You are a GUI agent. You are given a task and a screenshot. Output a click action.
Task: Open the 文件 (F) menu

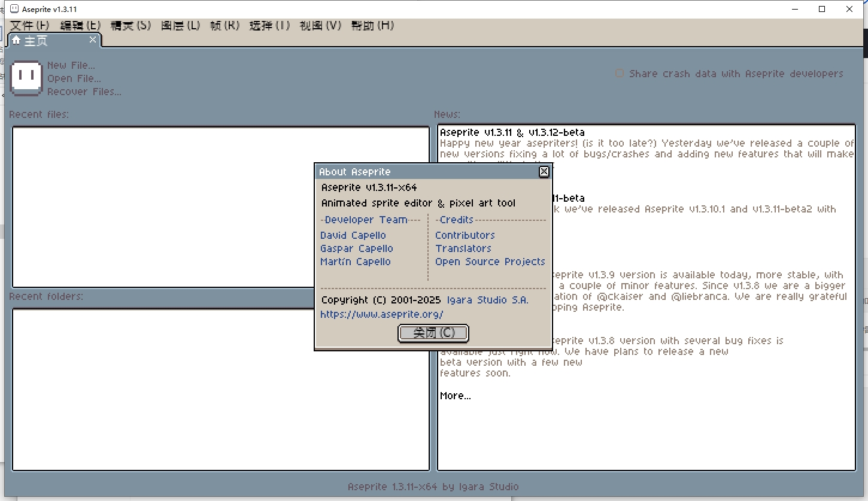30,25
